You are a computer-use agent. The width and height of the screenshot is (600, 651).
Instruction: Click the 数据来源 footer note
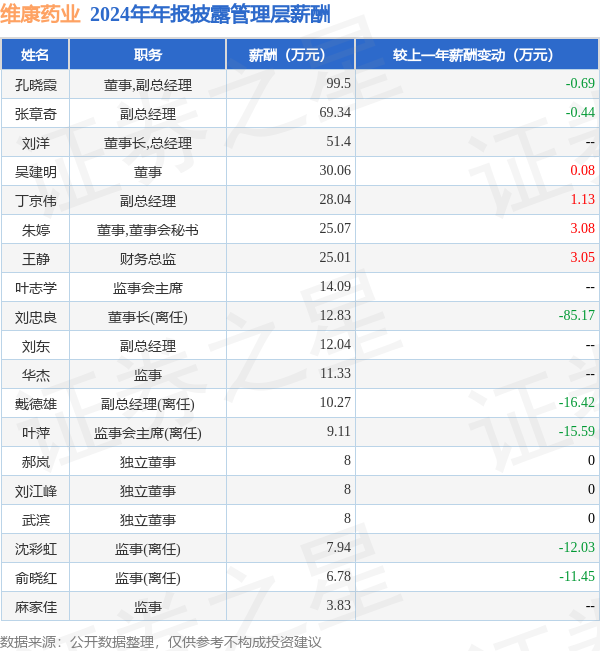point(161,642)
